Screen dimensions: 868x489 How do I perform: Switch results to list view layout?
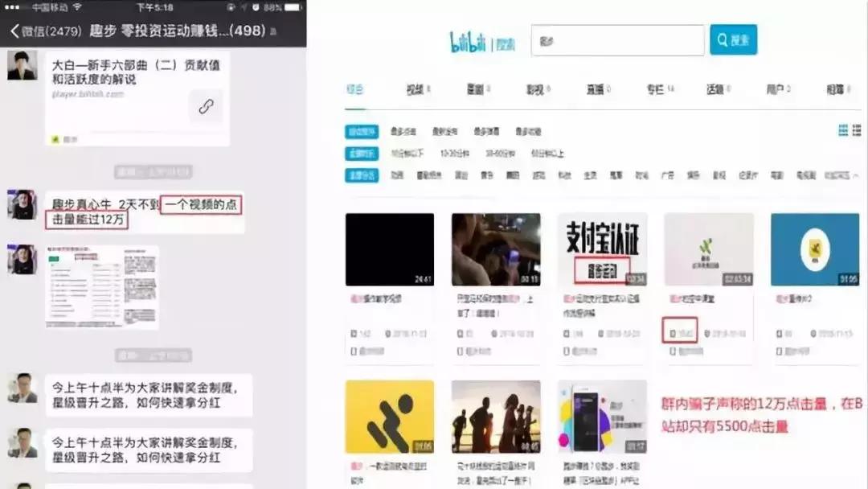point(855,129)
